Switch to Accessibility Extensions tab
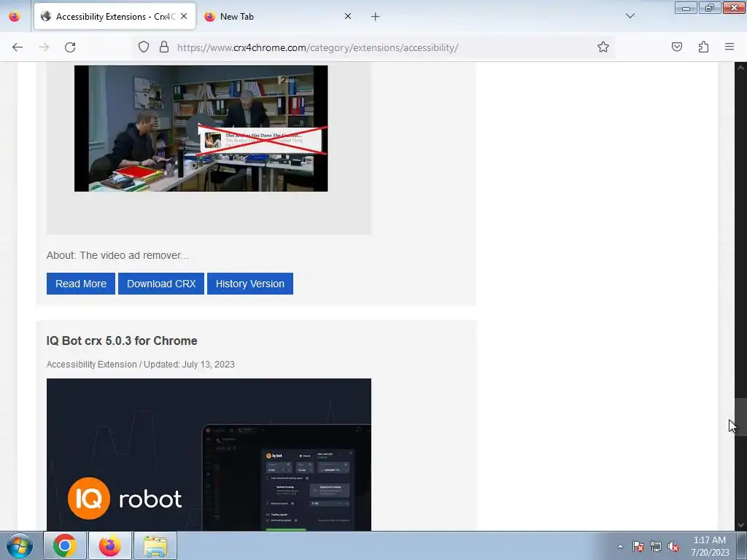This screenshot has width=747, height=560. [115, 16]
